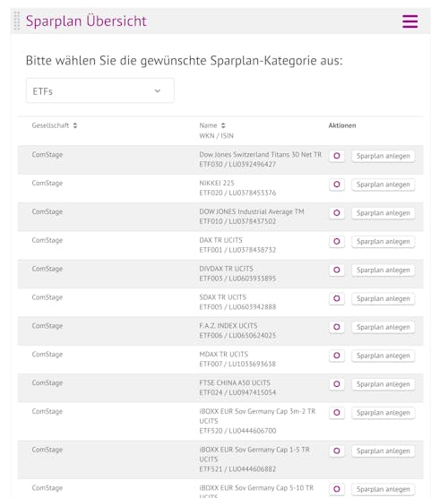This screenshot has height=498, width=448.
Task: Click circle icon for DIVDAX TR UCITS
Action: (x=337, y=270)
